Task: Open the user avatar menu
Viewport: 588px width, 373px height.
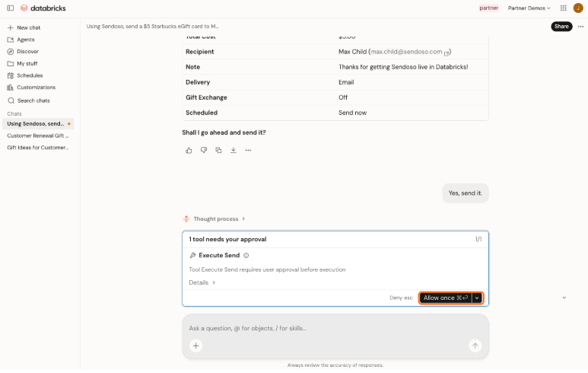Action: point(578,8)
